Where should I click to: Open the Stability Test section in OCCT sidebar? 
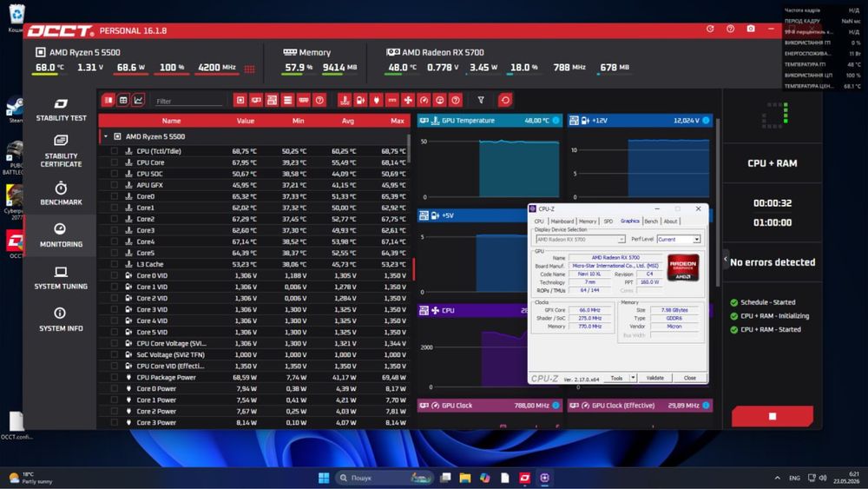tap(61, 109)
